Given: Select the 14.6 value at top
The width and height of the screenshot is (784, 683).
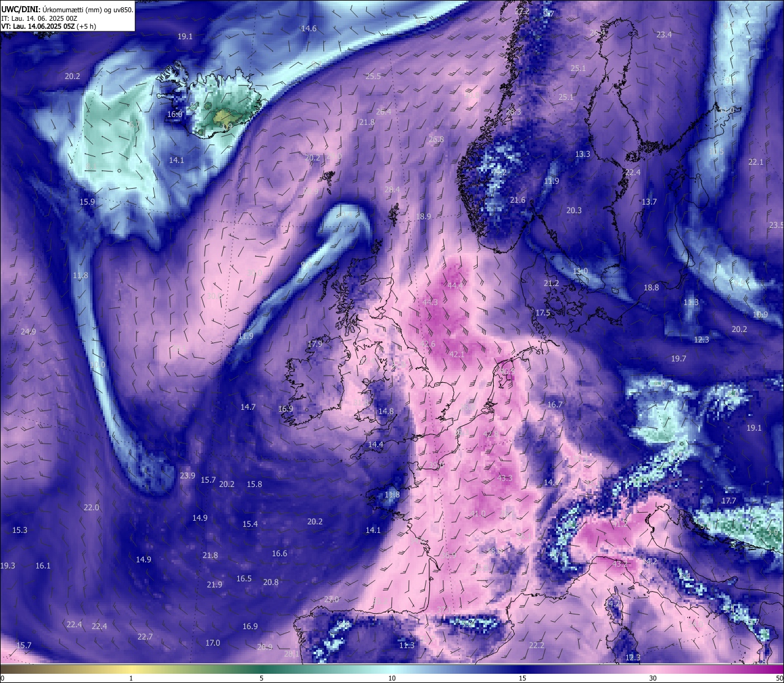Looking at the screenshot, I should (309, 29).
